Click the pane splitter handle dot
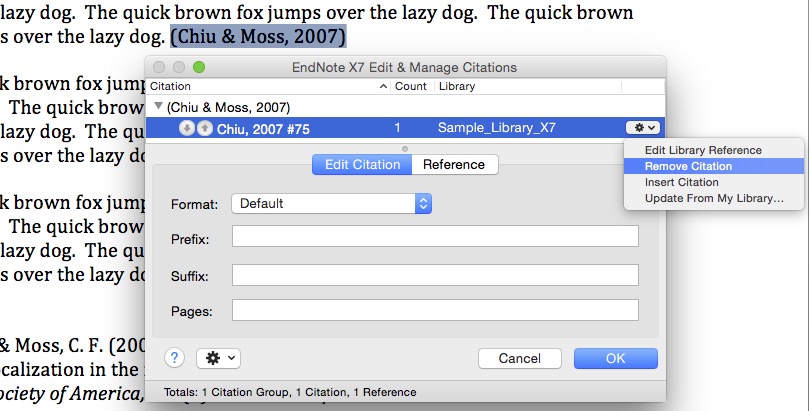The width and height of the screenshot is (809, 411). pos(405,149)
